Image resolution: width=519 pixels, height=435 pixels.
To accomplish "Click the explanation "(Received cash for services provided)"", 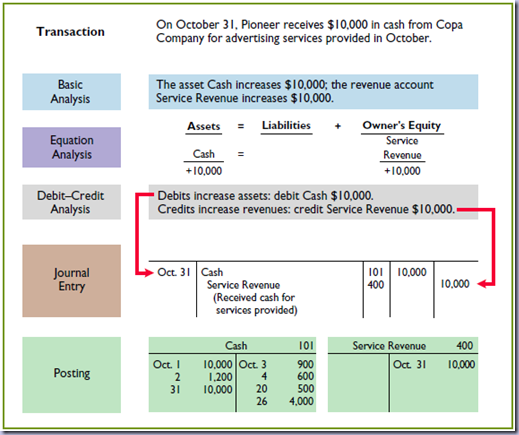I will point(255,304).
